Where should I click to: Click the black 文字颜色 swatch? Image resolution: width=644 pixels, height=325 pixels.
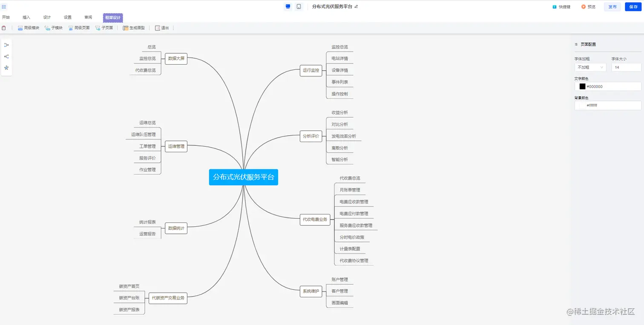pyautogui.click(x=582, y=86)
